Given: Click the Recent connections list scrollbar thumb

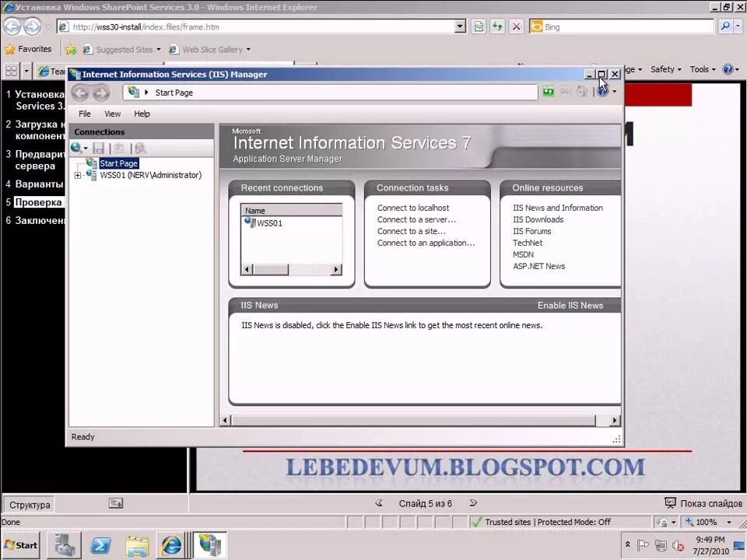Looking at the screenshot, I should point(270,270).
